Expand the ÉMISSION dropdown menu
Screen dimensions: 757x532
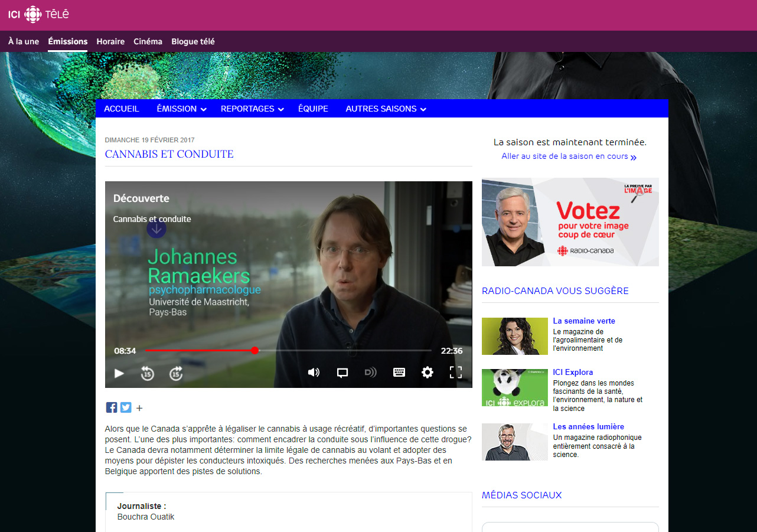coord(181,109)
